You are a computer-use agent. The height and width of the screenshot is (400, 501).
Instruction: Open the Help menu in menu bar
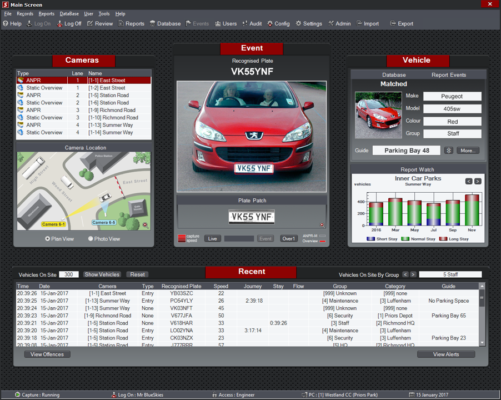pyautogui.click(x=120, y=14)
